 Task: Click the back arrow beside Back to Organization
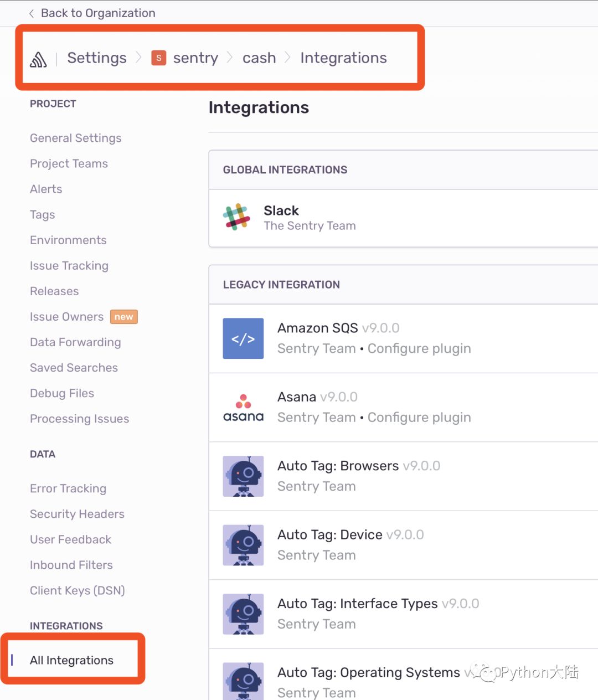(32, 13)
